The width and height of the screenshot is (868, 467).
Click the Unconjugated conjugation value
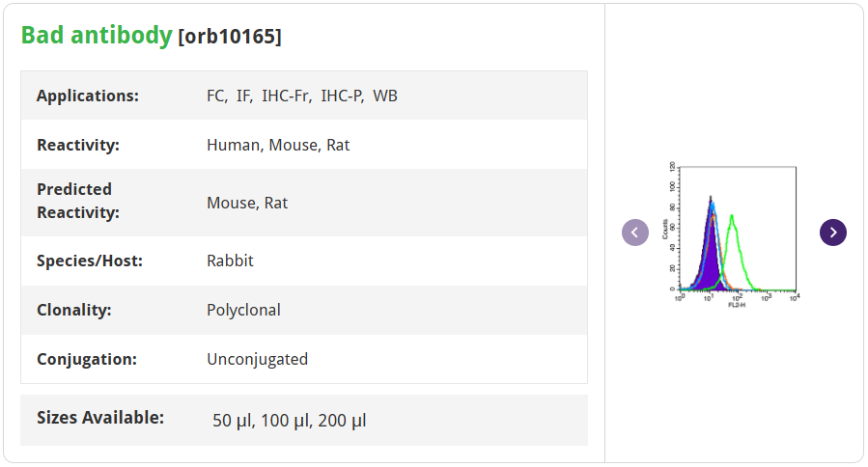[258, 359]
